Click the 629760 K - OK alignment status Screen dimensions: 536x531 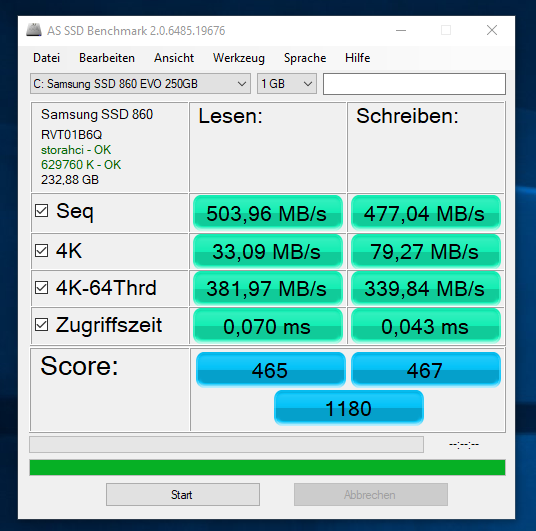[81, 164]
